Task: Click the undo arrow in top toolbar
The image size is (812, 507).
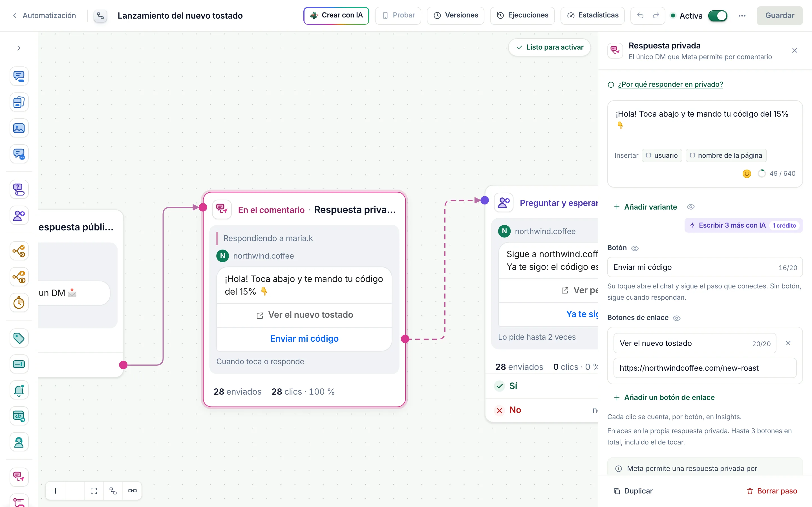Action: (x=640, y=15)
